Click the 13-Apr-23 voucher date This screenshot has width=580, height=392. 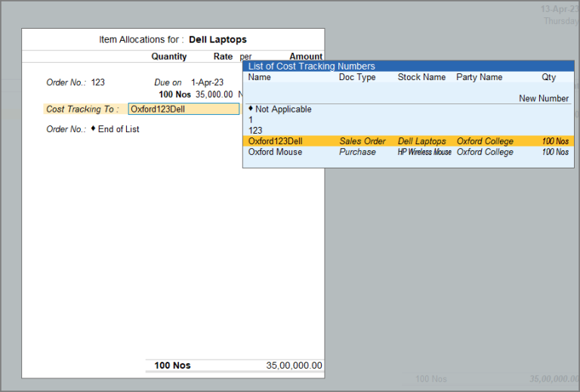click(x=559, y=9)
